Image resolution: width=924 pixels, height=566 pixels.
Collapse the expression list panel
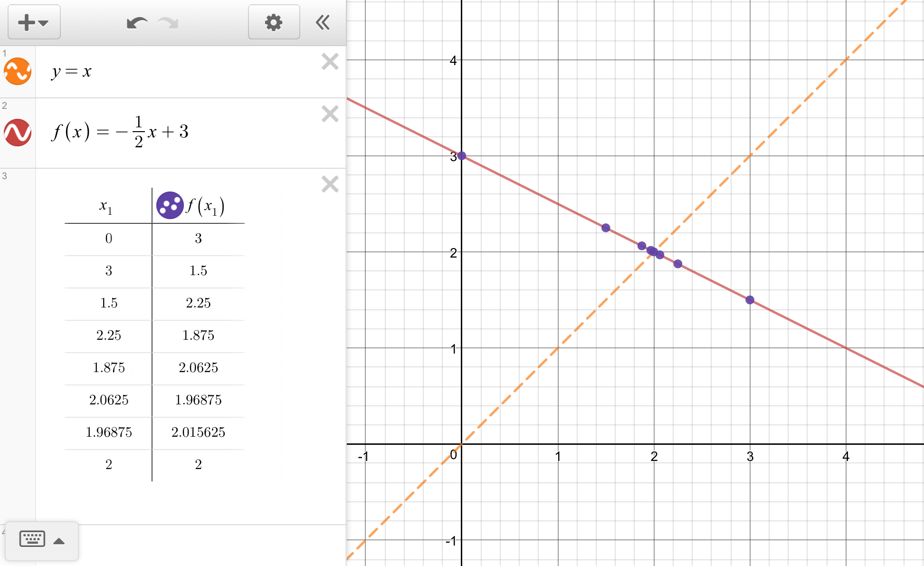(x=323, y=22)
